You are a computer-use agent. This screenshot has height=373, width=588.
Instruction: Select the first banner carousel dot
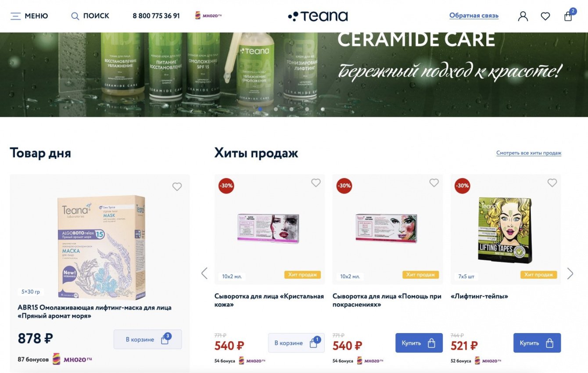tap(260, 109)
